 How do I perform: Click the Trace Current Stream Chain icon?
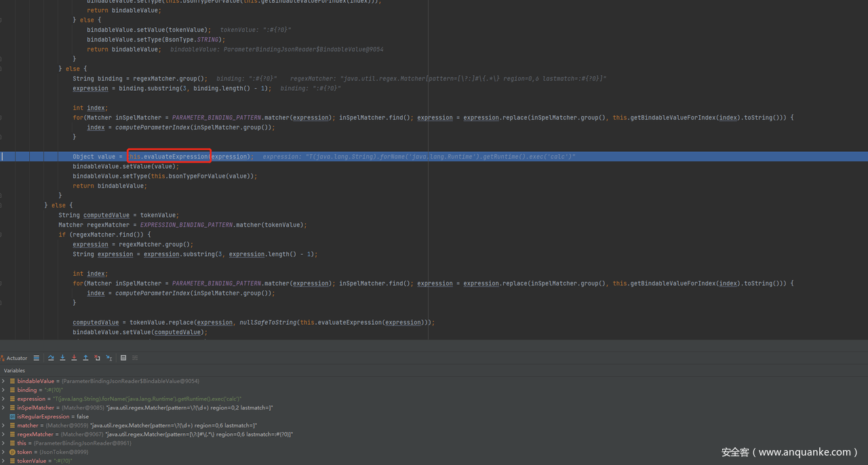point(135,358)
